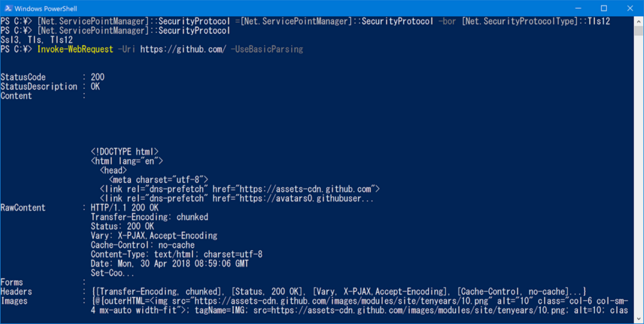Click the -UseBasicParsing parameter

click(267, 49)
